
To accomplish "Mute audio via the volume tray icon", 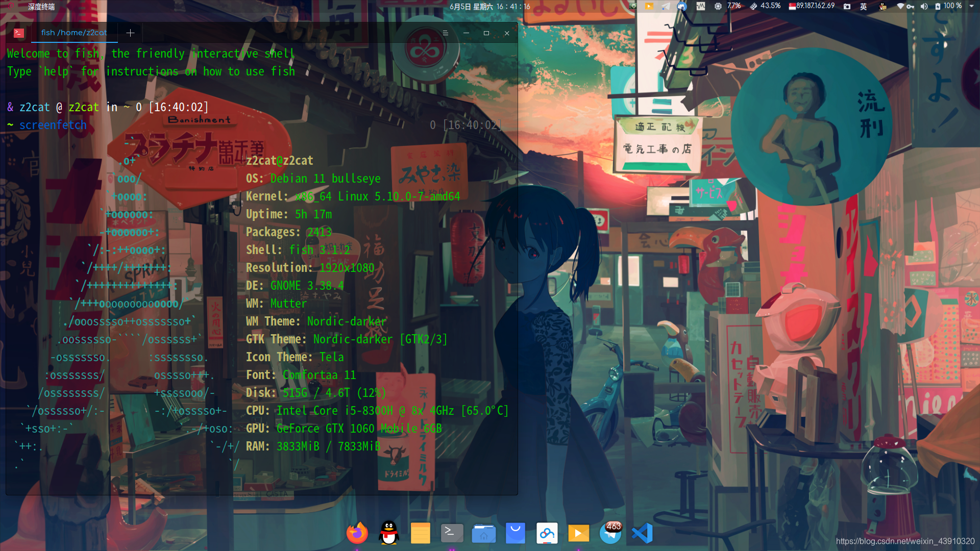I will point(925,7).
